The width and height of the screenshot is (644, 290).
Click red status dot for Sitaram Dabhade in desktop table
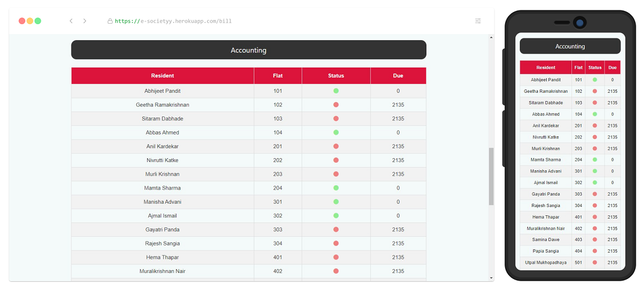336,118
